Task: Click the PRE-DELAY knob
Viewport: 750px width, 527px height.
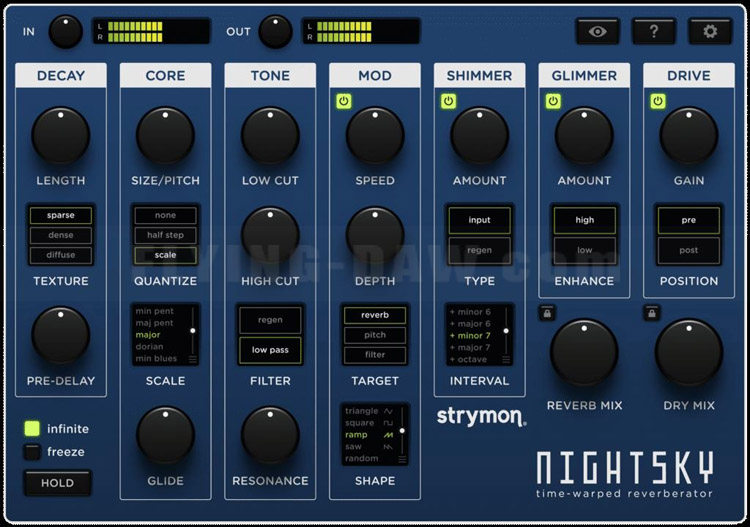Action: pyautogui.click(x=61, y=336)
